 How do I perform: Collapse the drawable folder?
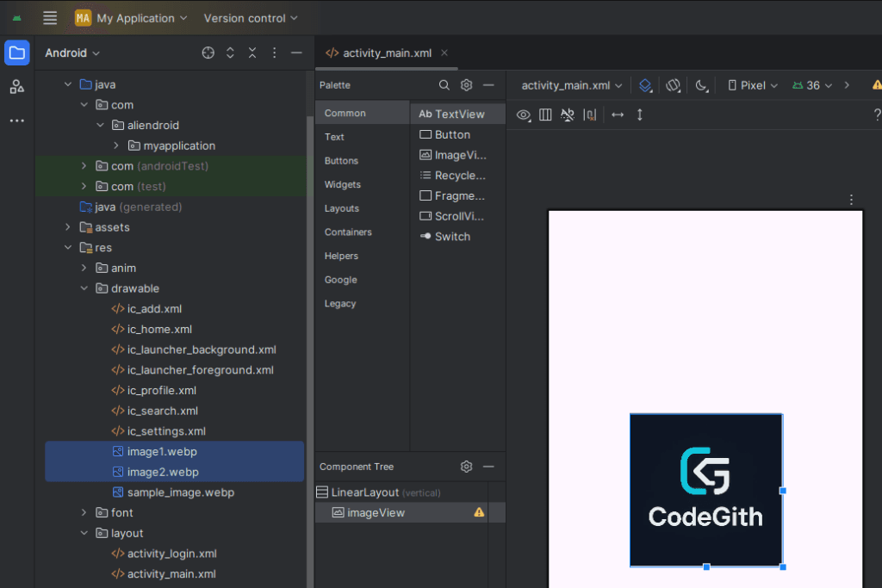(x=84, y=288)
